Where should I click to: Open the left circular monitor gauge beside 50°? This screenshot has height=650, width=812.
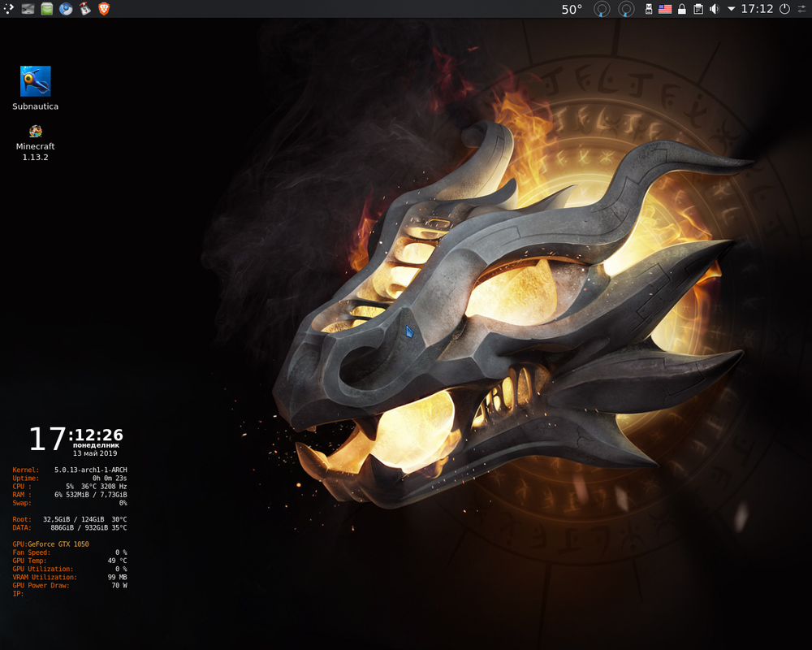coord(602,9)
